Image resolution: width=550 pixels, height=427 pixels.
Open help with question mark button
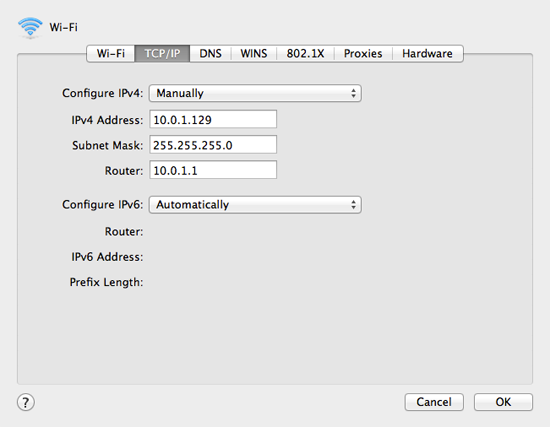[x=26, y=402]
